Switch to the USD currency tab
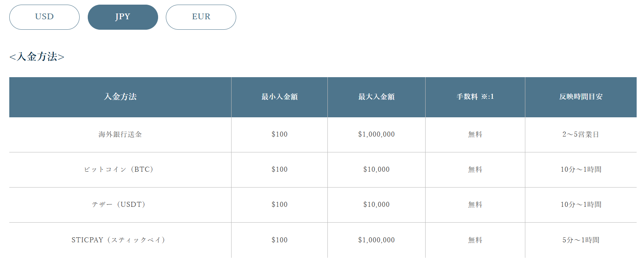 44,17
